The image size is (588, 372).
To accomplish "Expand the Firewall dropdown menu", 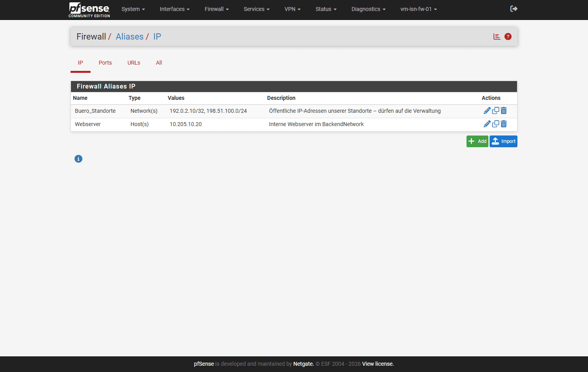I will point(217,9).
